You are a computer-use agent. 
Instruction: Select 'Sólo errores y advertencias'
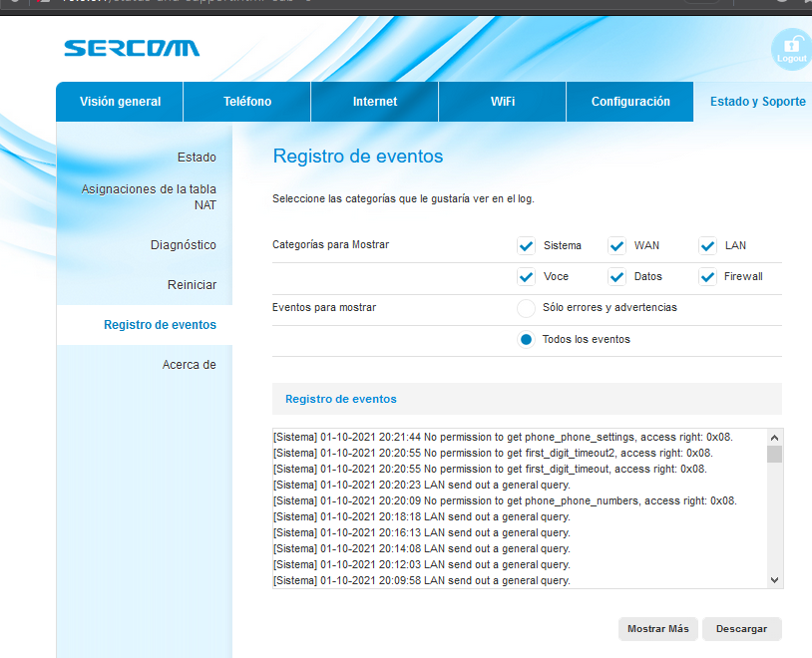click(x=526, y=308)
